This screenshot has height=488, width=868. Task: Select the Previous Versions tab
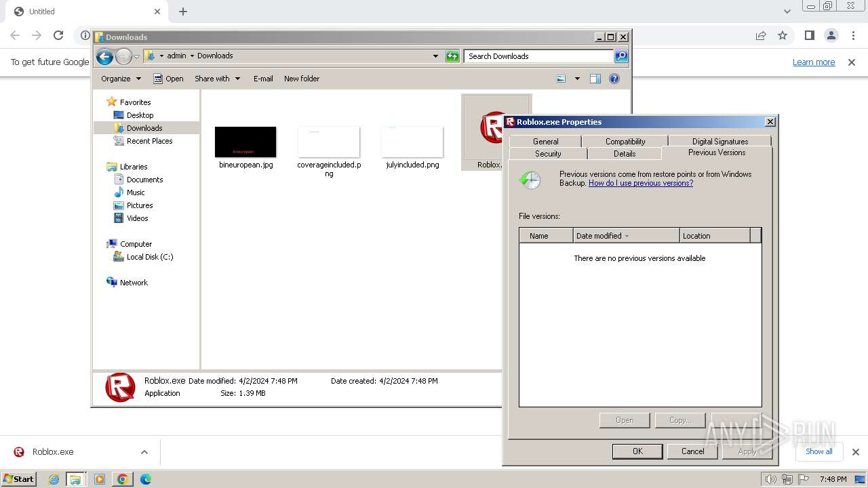click(717, 152)
